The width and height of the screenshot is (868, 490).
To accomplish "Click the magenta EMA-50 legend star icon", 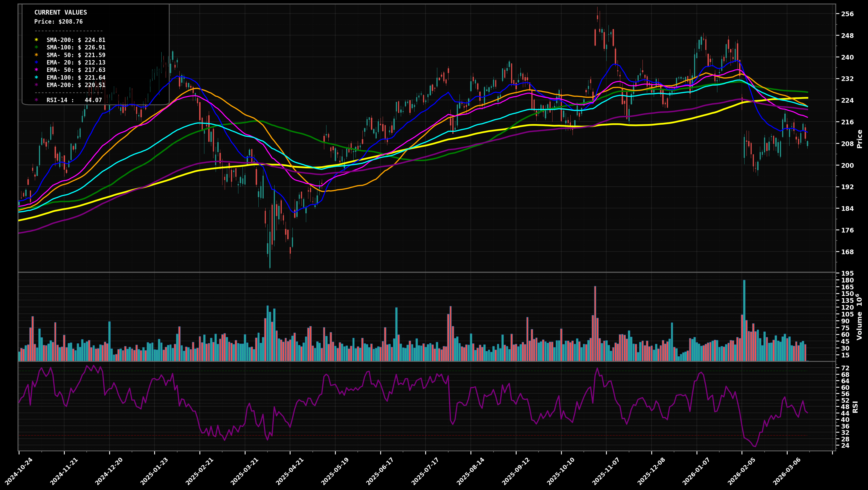I will (x=37, y=70).
